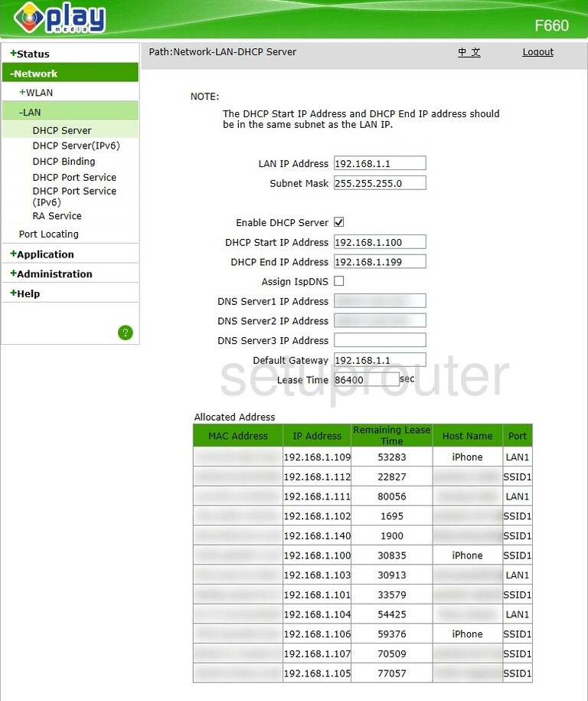Expand the WLAN submenu
Image resolution: width=588 pixels, height=701 pixels.
pyautogui.click(x=37, y=93)
